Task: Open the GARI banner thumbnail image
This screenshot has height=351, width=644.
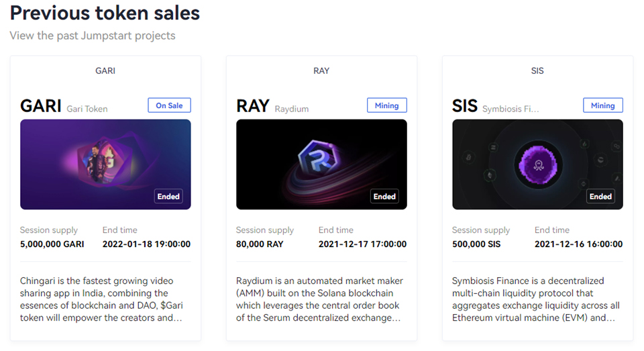Action: click(x=105, y=164)
